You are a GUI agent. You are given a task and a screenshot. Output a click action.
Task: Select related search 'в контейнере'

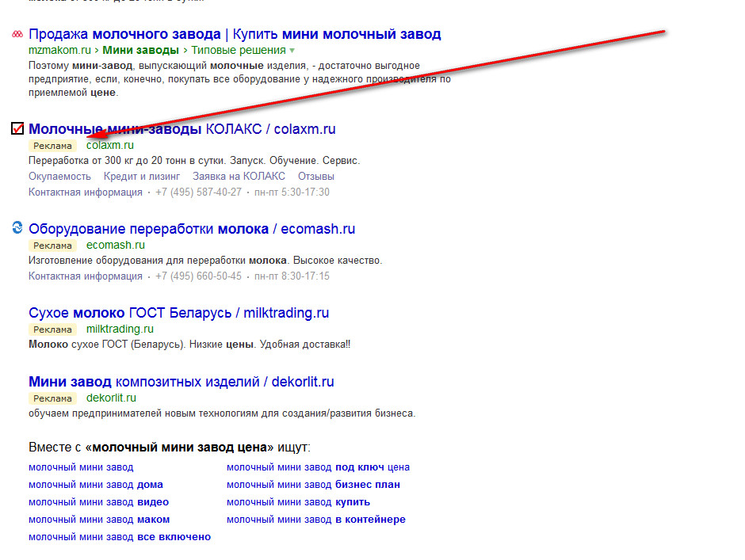(x=316, y=520)
